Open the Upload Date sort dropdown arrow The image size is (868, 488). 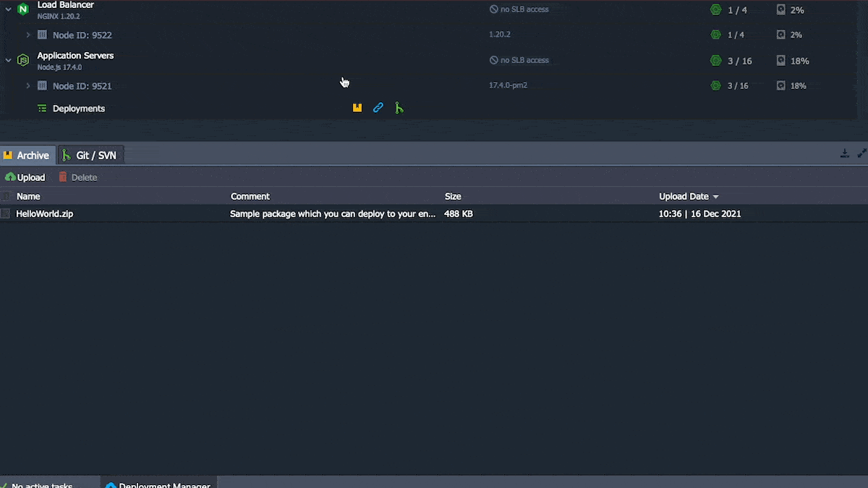(716, 197)
